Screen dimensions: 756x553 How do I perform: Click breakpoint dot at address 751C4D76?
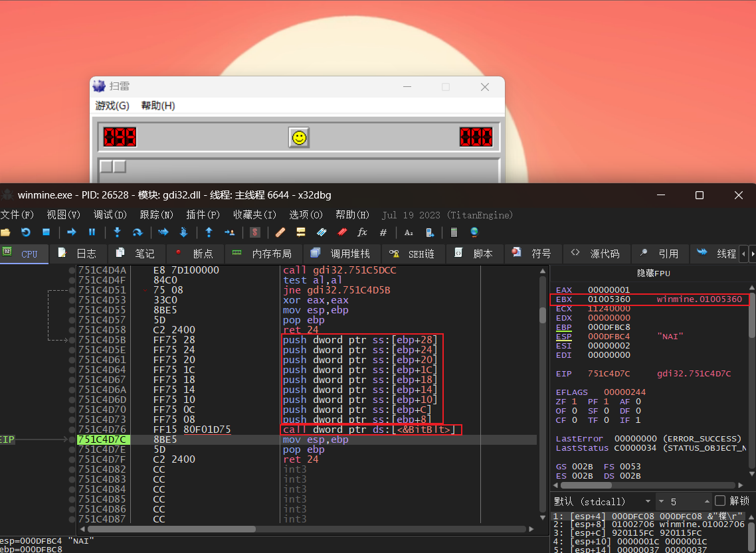72,430
